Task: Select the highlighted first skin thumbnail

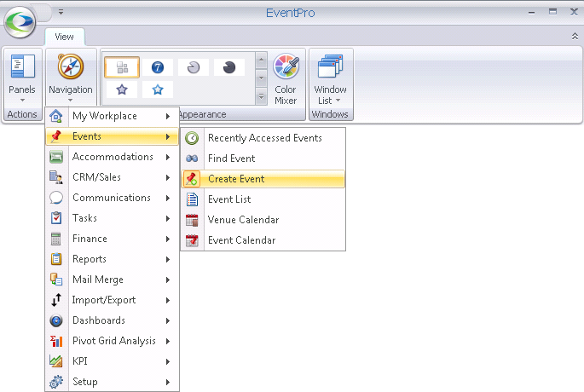Action: point(122,67)
